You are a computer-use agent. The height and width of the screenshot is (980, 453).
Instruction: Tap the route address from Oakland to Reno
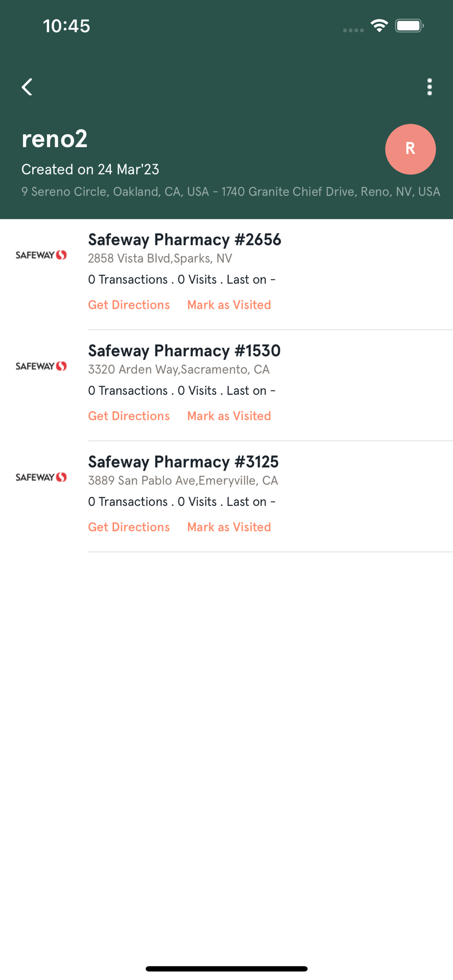(x=230, y=192)
